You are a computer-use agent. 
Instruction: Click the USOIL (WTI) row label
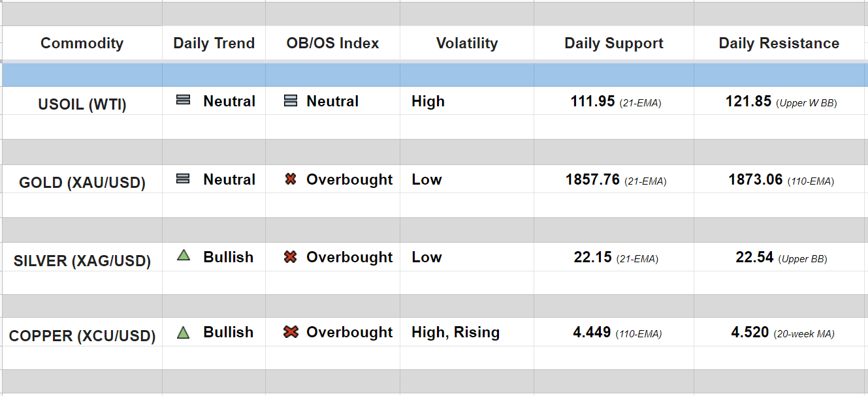pos(82,104)
